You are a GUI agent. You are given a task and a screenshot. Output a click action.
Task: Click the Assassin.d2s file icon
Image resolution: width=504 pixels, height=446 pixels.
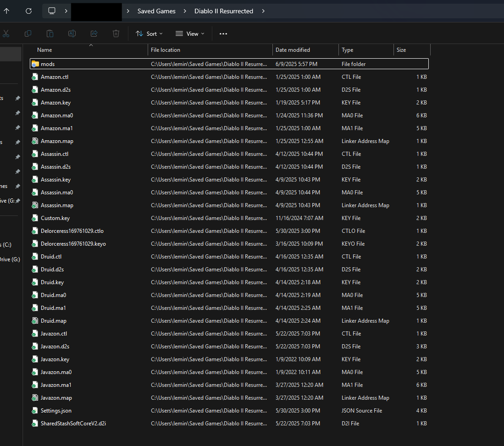[35, 167]
